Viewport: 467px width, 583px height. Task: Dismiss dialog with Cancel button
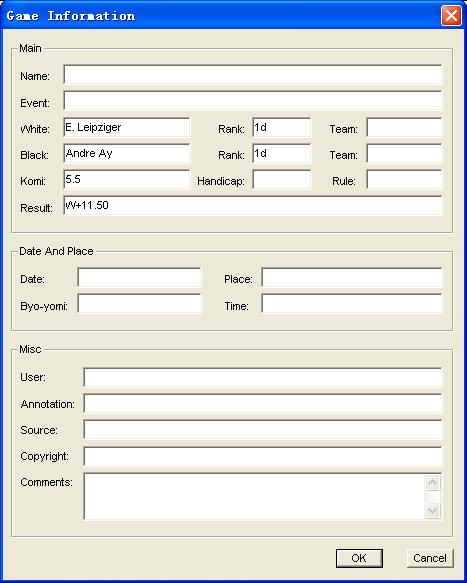(x=430, y=558)
